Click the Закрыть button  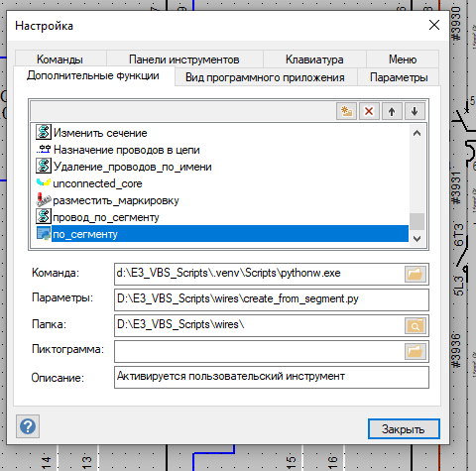(x=404, y=429)
